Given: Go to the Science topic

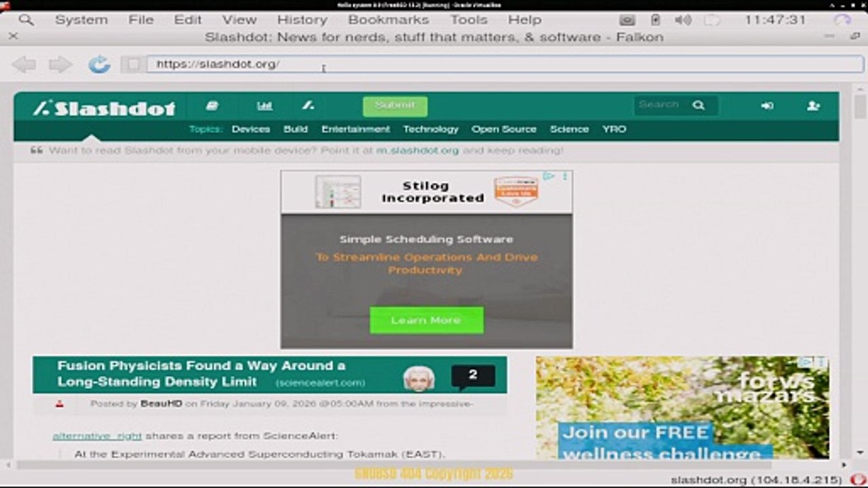Looking at the screenshot, I should click(569, 129).
